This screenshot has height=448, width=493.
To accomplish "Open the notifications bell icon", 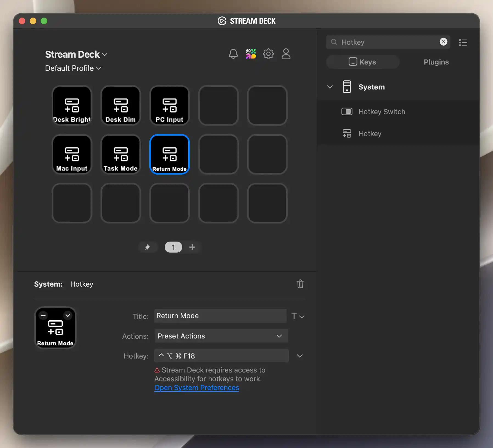I will click(233, 54).
